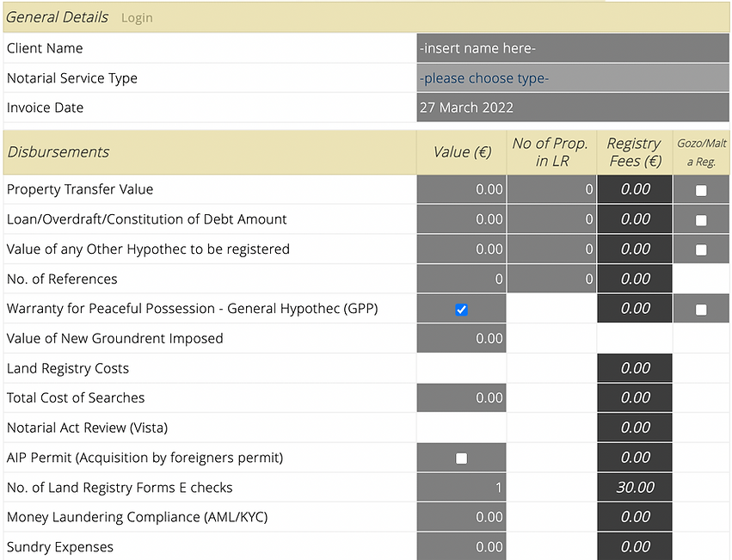This screenshot has height=560, width=732.
Task: Click the Registry Fees (€) column header
Action: [x=635, y=152]
